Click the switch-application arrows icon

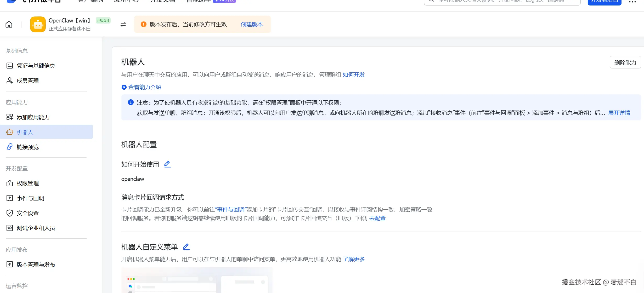(123, 24)
